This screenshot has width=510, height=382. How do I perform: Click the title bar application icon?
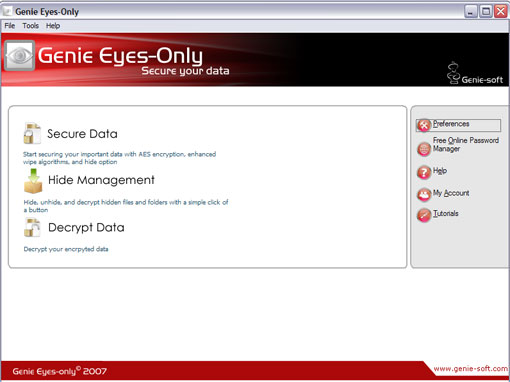[7, 12]
